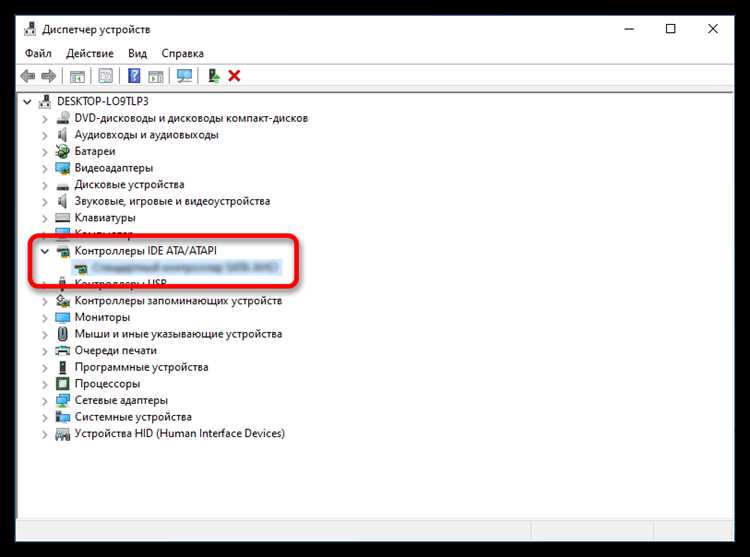
Task: Open the Вид menu
Action: [137, 53]
